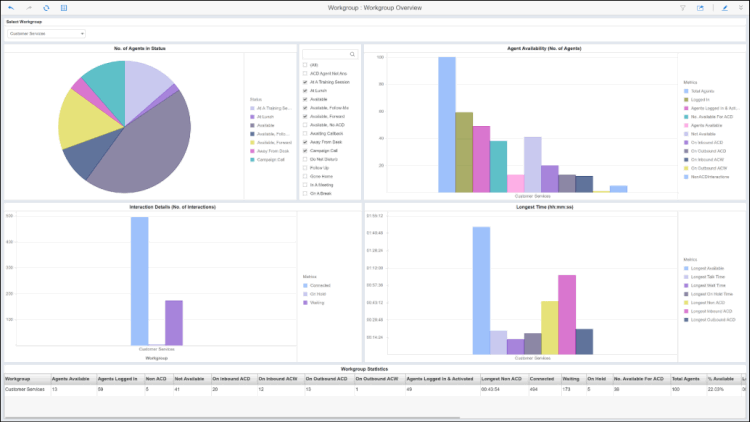Click the edit pencil icon
The height and width of the screenshot is (422, 750).
[724, 7]
